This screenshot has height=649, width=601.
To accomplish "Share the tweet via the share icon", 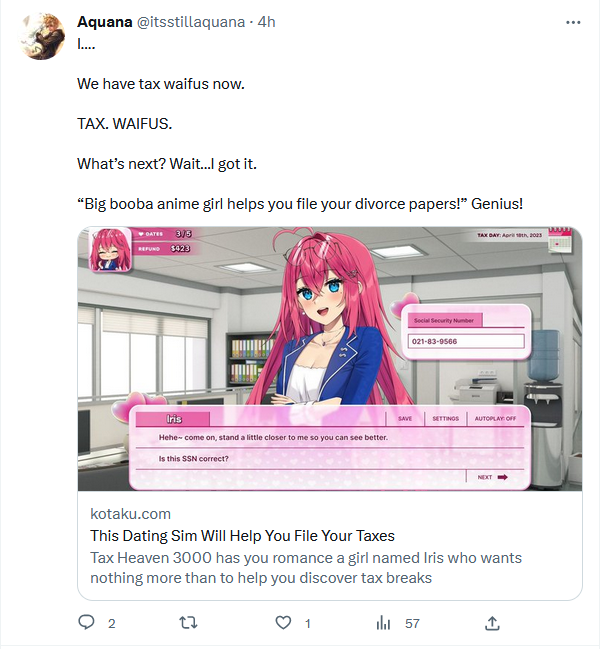I will [492, 623].
